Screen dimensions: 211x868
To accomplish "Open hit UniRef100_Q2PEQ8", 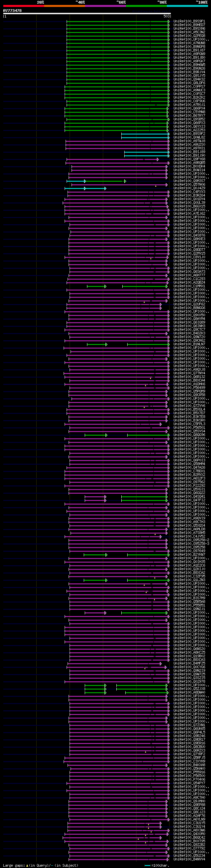I will (x=189, y=36).
